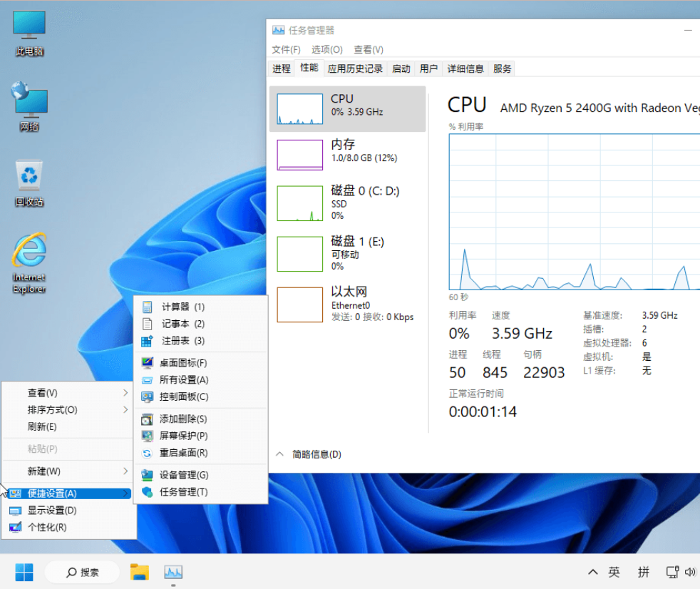Switch to the 用户 tab
The image size is (700, 589).
(428, 68)
